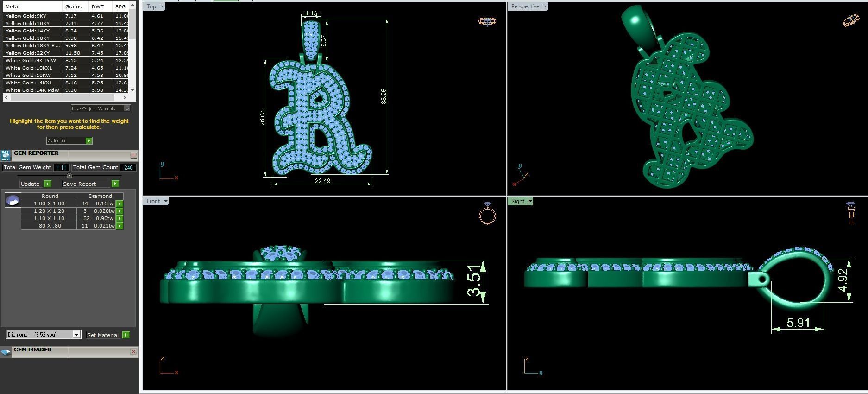868x394 pixels.
Task: Click the Gem Reporter panel icon
Action: (6, 156)
